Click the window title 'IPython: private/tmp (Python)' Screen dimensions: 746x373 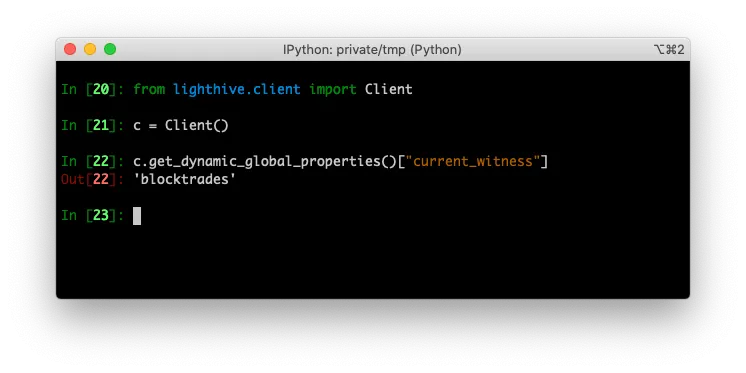[372, 49]
